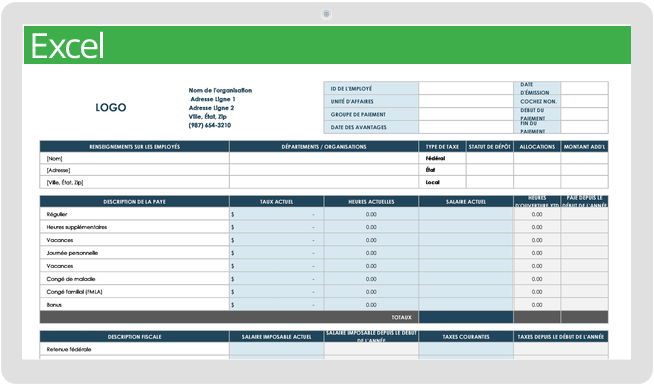Click the "FIN DU PAIEMENT" label
Viewport: 654px width, 385px height.
coord(533,127)
